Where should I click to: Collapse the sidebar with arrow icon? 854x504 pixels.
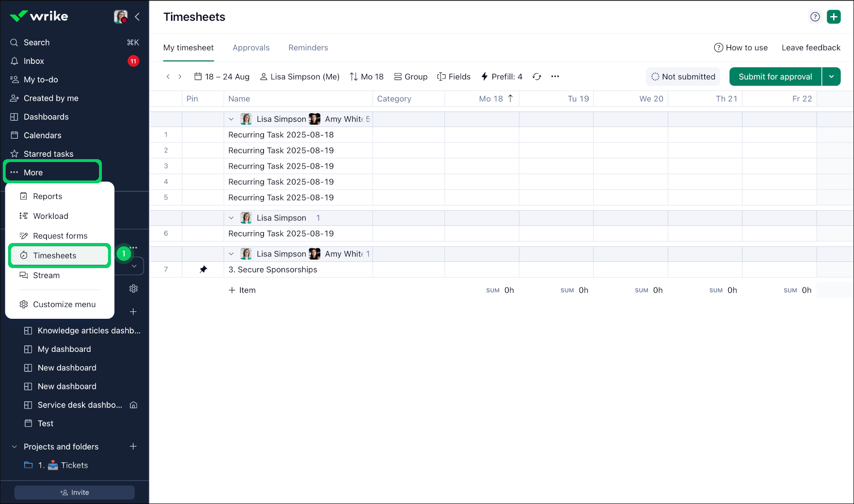(137, 17)
